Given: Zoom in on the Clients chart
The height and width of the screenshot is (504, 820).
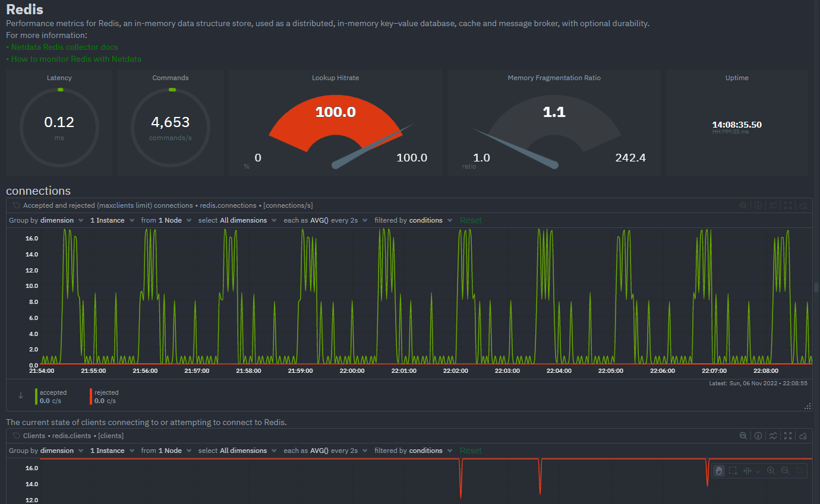Looking at the screenshot, I should click(x=771, y=471).
